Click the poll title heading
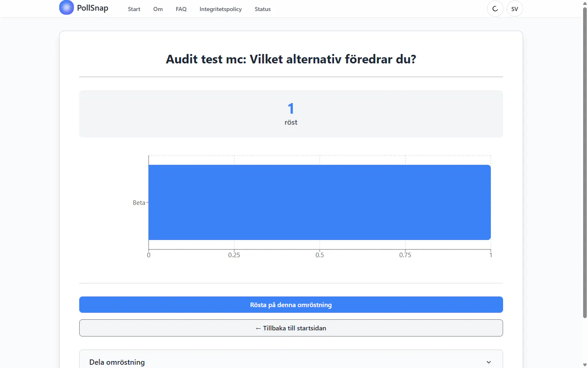This screenshot has width=588, height=368. 291,59
